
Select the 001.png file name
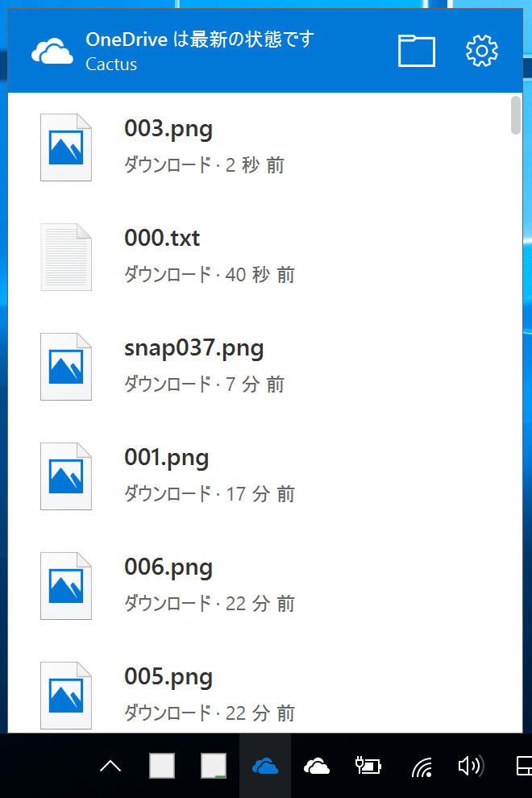tap(167, 458)
